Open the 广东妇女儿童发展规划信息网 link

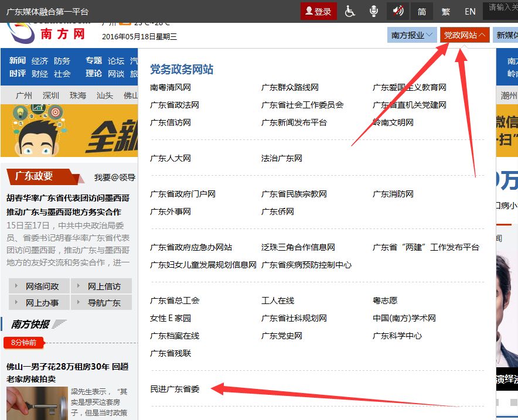[203, 265]
